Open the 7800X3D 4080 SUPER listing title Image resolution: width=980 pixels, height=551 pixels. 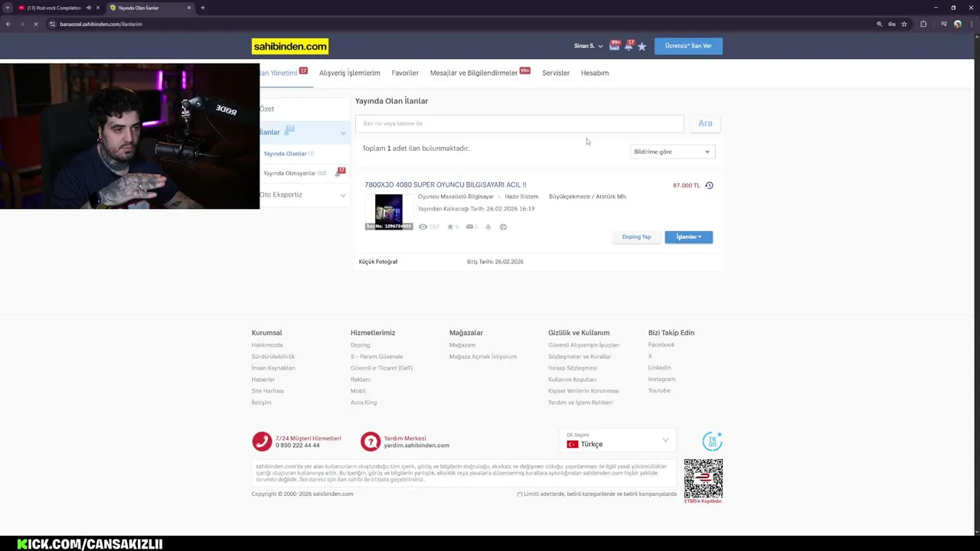[446, 184]
